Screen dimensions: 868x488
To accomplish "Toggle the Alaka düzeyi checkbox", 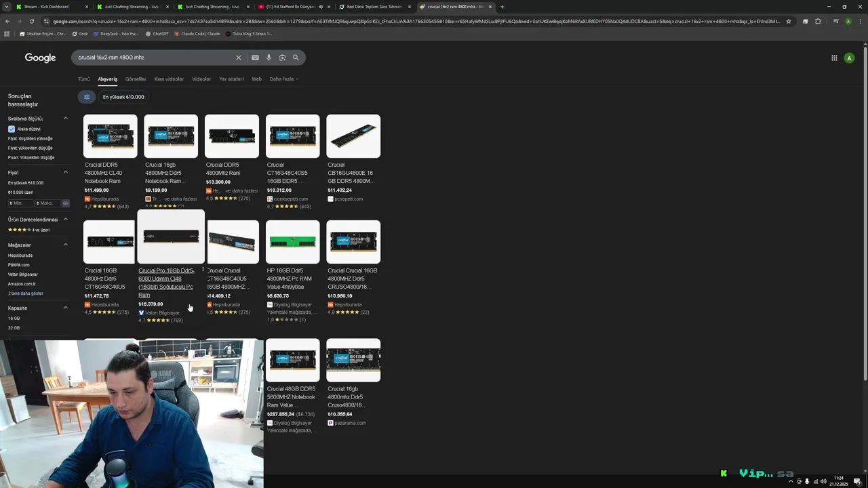I will [x=12, y=129].
